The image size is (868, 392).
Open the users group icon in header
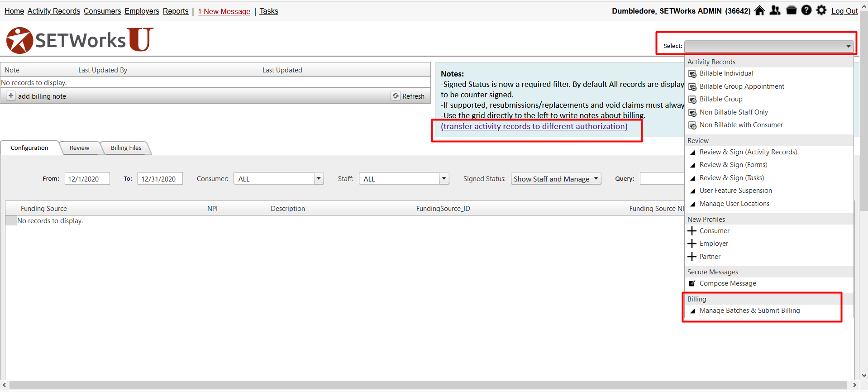click(x=775, y=10)
